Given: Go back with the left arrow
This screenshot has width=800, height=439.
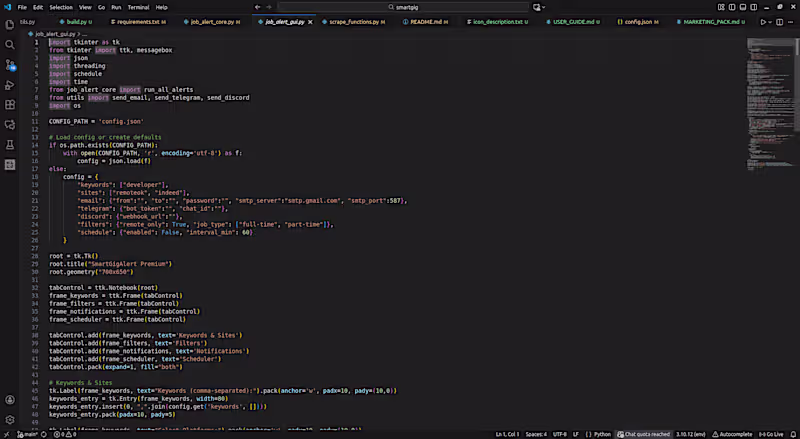Looking at the screenshot, I should coord(258,7).
